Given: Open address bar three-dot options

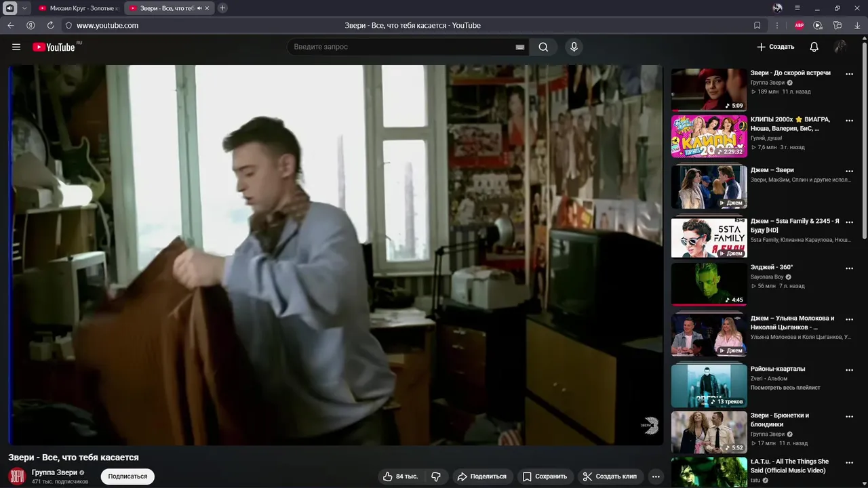Looking at the screenshot, I should 777,25.
